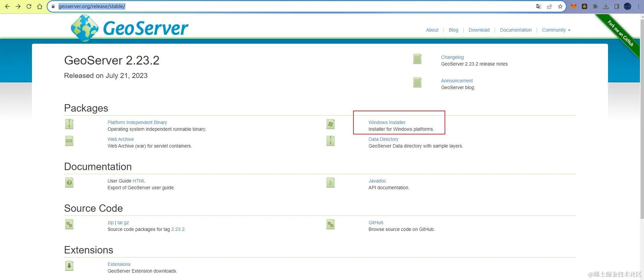This screenshot has height=280, width=644.
Task: Click the "Released on July 21, 2023" text
Action: point(106,76)
